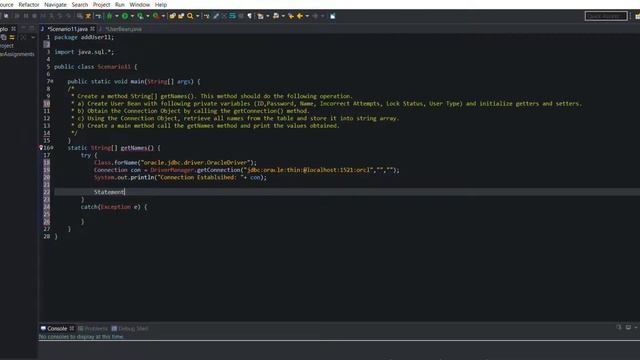Close the Scenario11.java editor tab
Image resolution: width=640 pixels, height=360 pixels.
pyautogui.click(x=93, y=29)
